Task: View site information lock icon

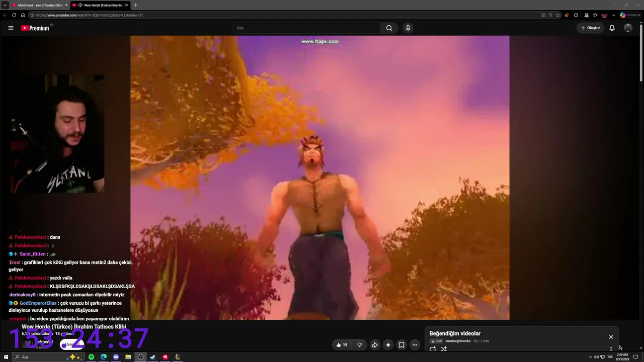Action: (32, 15)
